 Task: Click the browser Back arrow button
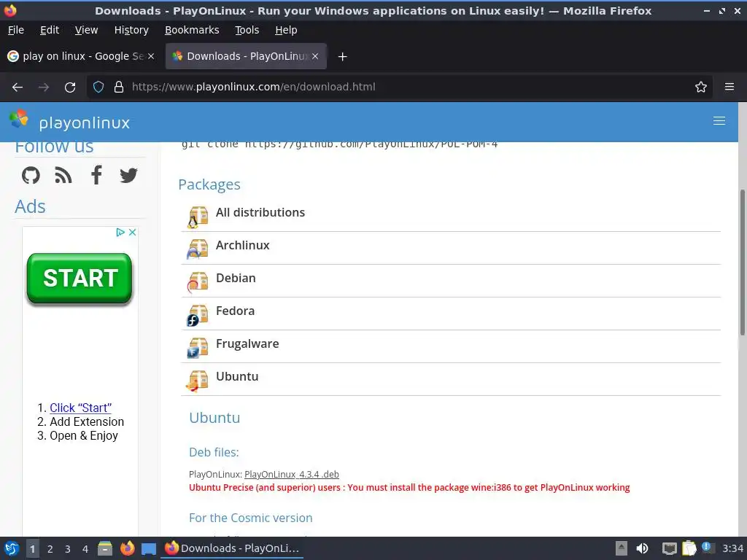(18, 87)
